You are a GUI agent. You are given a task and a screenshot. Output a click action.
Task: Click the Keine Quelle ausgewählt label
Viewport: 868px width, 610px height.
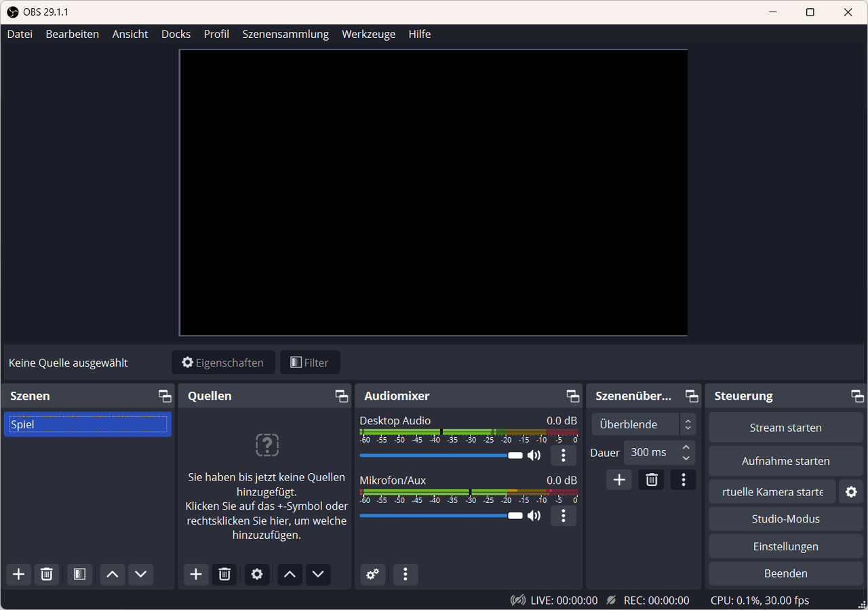point(68,363)
